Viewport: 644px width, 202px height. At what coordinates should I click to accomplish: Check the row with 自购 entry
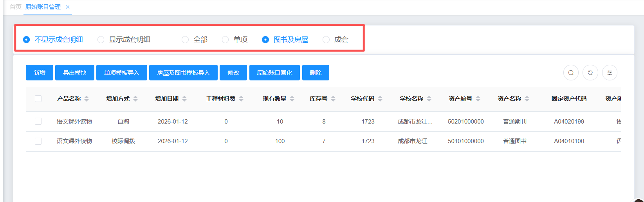coord(38,122)
